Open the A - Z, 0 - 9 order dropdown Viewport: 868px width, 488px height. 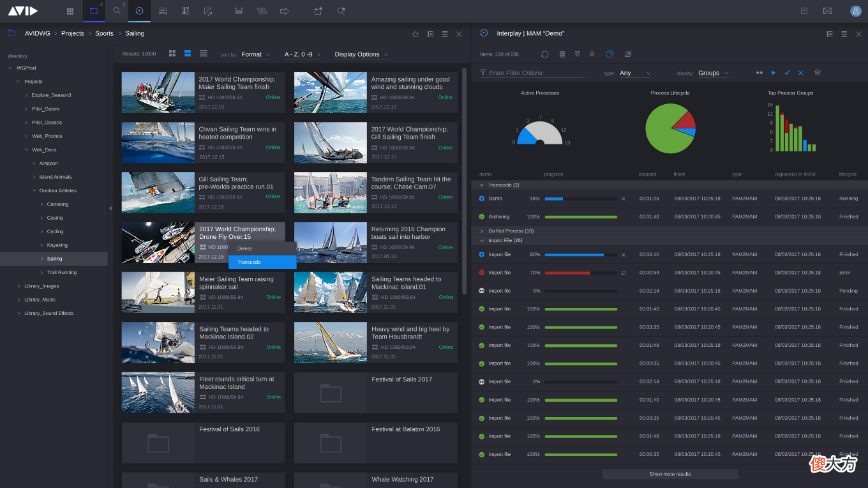point(303,54)
